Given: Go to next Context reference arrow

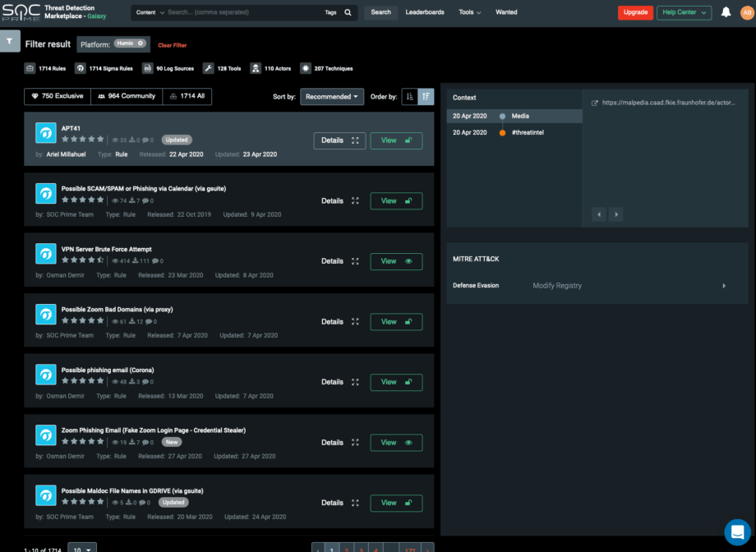Looking at the screenshot, I should tap(616, 214).
